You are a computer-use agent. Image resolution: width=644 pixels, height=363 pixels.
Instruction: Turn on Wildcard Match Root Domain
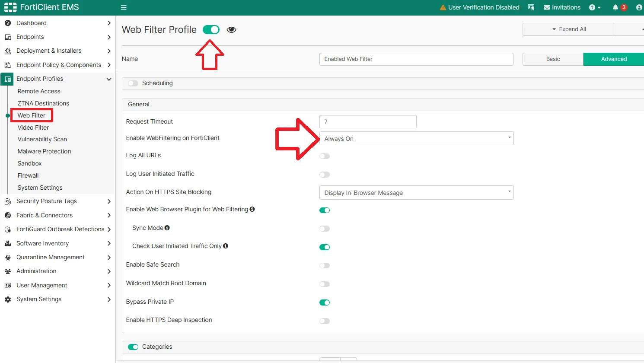[x=325, y=284]
